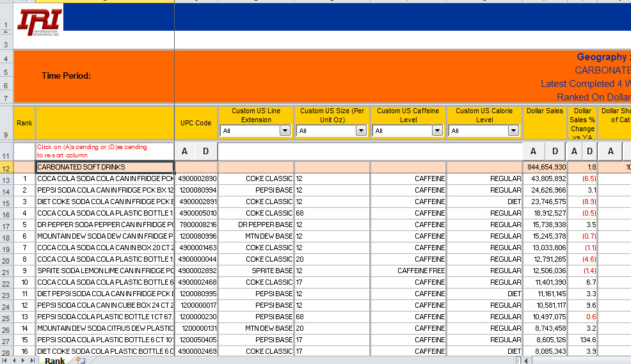This screenshot has height=364, width=631.
Task: Go to last sheet with navigation arrow
Action: (x=32, y=360)
